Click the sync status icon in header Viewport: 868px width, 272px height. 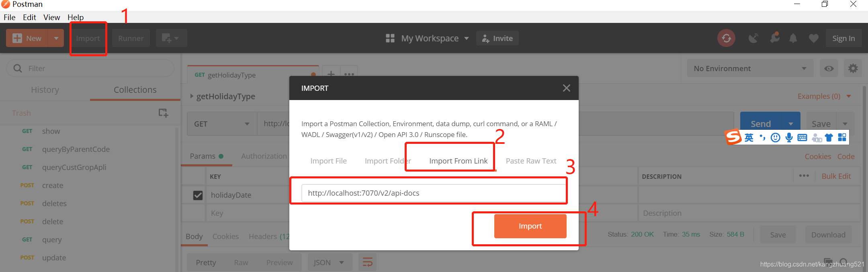pyautogui.click(x=726, y=38)
